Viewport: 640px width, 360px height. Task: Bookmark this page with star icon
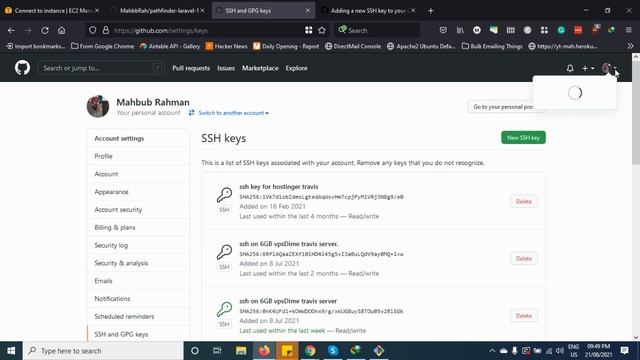(x=322, y=30)
